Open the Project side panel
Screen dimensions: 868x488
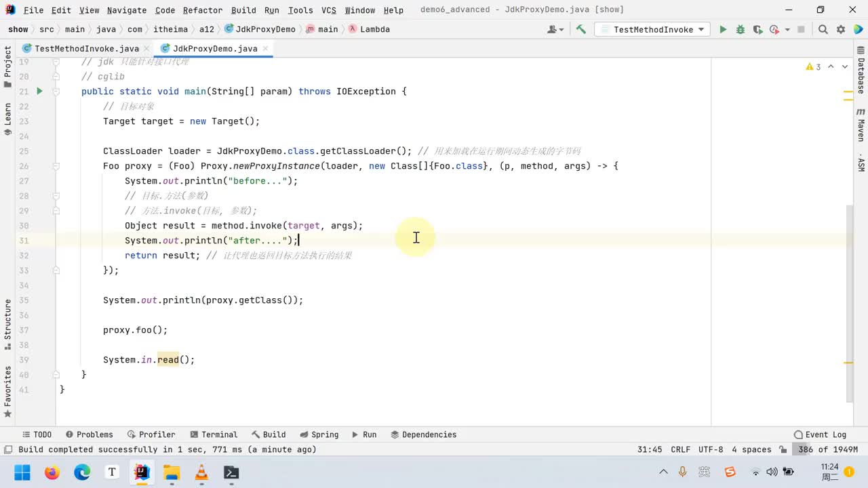[x=7, y=66]
